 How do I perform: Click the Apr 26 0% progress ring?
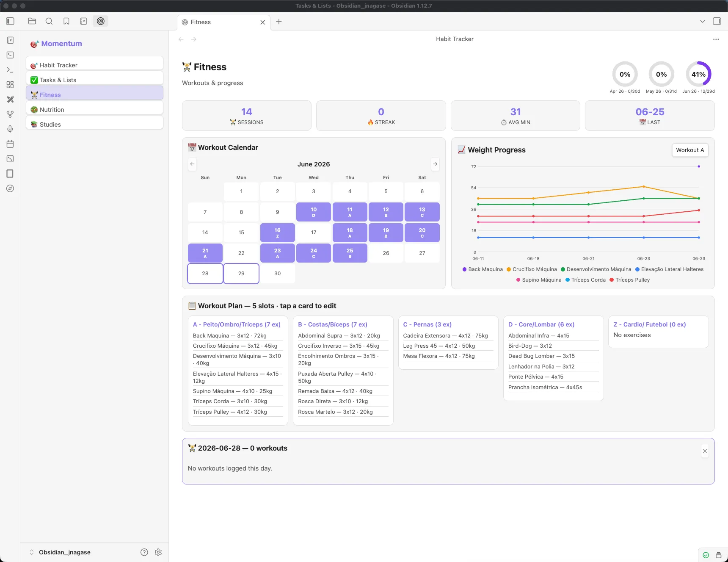[x=625, y=75]
